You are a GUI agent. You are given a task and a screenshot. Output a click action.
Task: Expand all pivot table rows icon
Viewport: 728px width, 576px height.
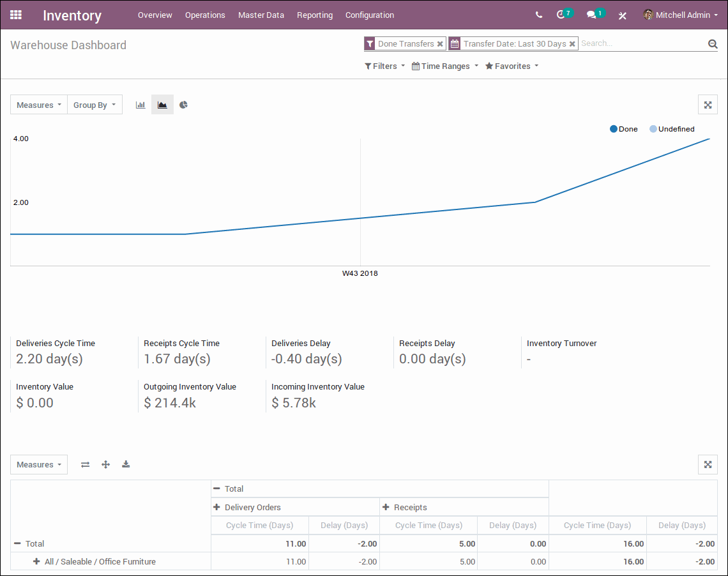click(x=105, y=464)
